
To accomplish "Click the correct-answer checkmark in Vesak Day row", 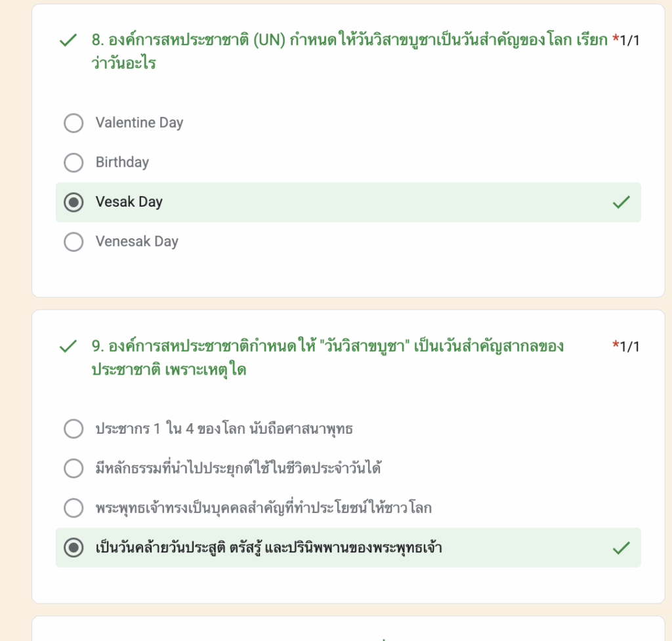I will (x=621, y=202).
